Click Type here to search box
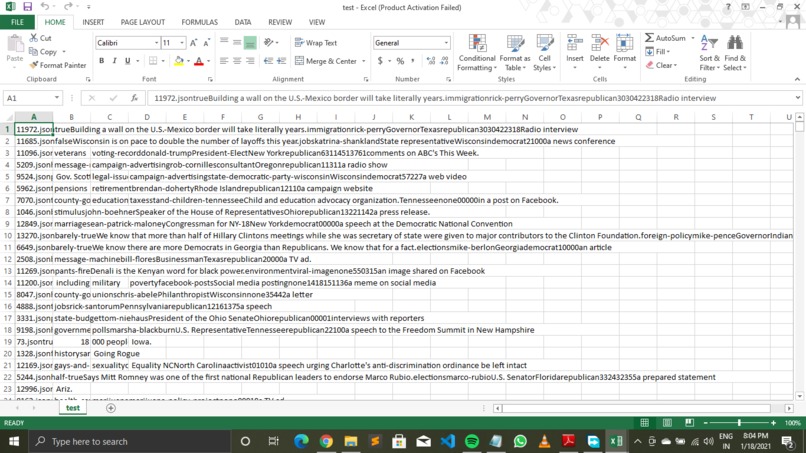Screen dimensions: 806x453 tap(130, 441)
